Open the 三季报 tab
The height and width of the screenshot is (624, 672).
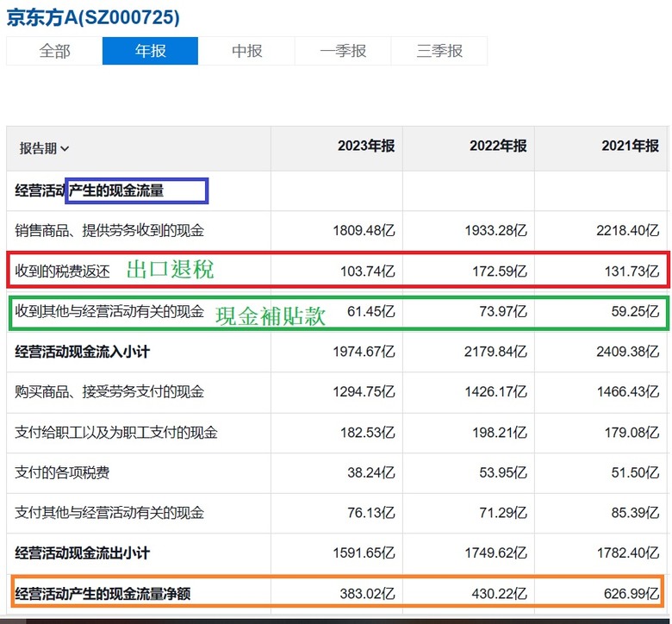[439, 51]
